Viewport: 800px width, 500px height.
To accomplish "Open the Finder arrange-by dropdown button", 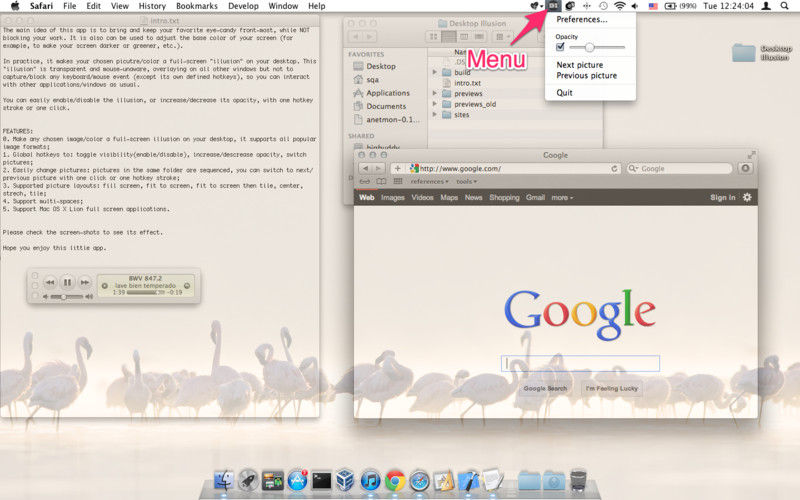I will 504,37.
